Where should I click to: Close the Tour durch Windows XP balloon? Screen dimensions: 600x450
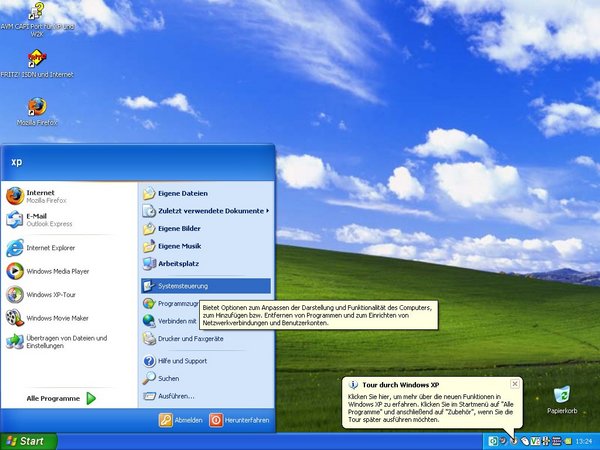click(x=514, y=384)
